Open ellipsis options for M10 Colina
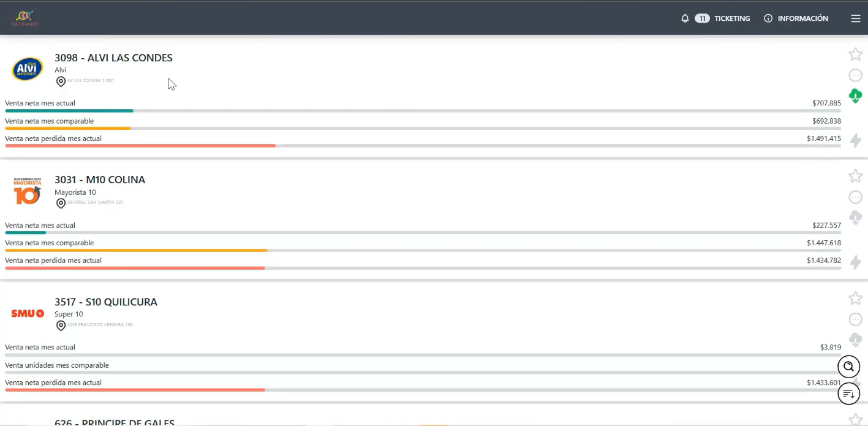Image resolution: width=868 pixels, height=426 pixels. point(855,197)
